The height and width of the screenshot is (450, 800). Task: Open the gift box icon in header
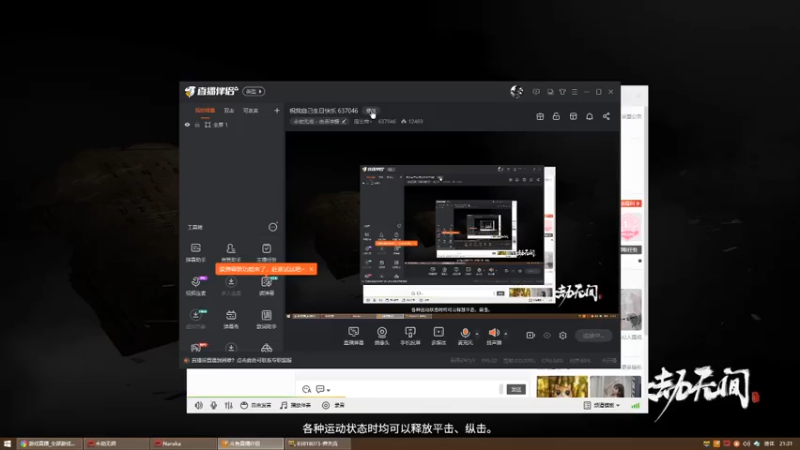pyautogui.click(x=540, y=116)
